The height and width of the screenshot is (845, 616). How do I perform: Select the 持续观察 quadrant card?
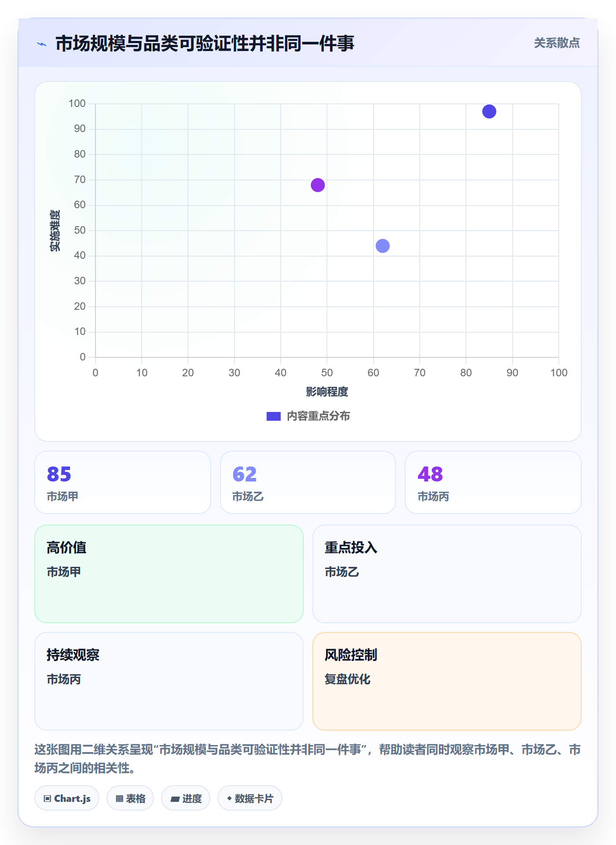click(x=169, y=681)
